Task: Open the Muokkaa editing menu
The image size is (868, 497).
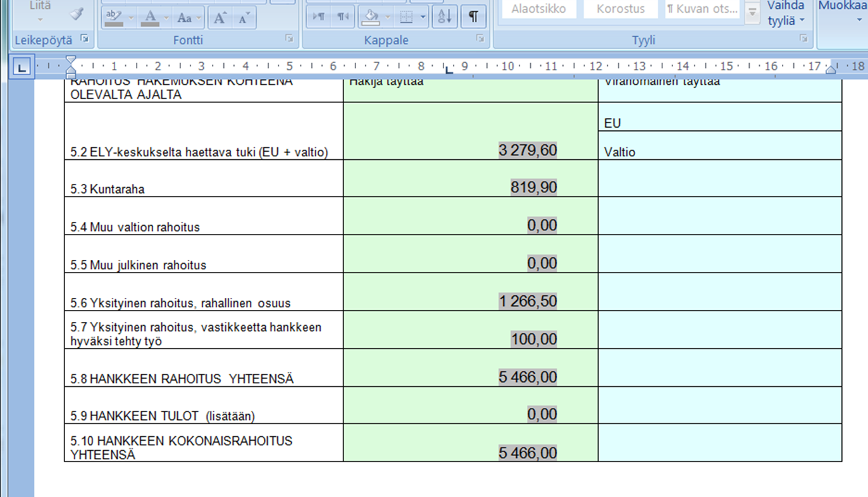Action: [x=843, y=13]
